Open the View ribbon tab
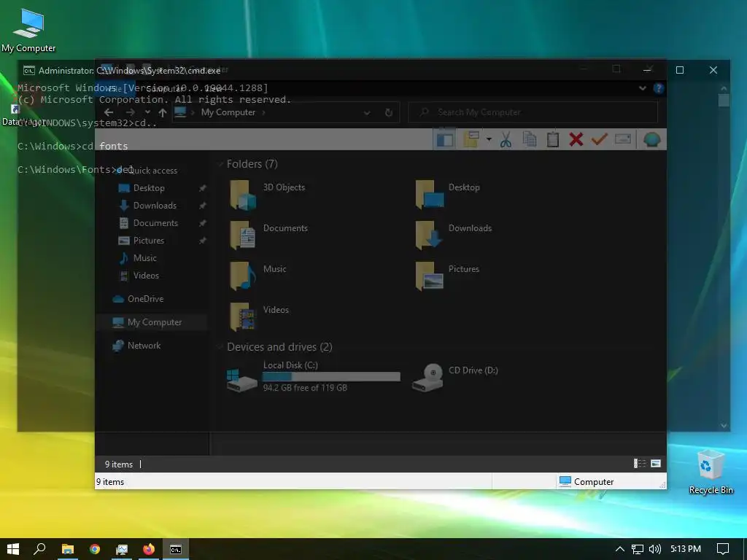 [x=214, y=88]
